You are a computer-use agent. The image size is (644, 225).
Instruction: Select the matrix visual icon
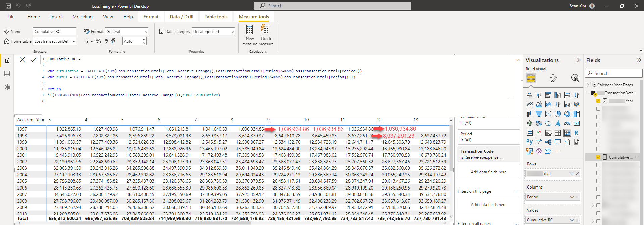click(x=567, y=133)
